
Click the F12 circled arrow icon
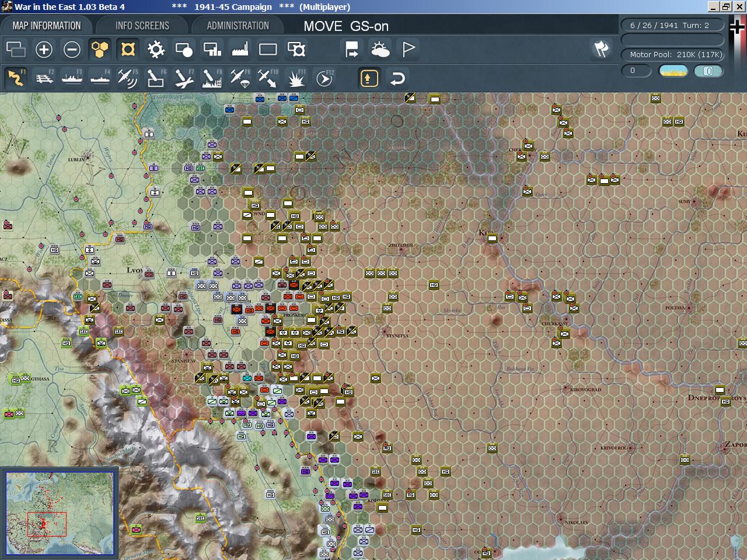click(x=324, y=78)
